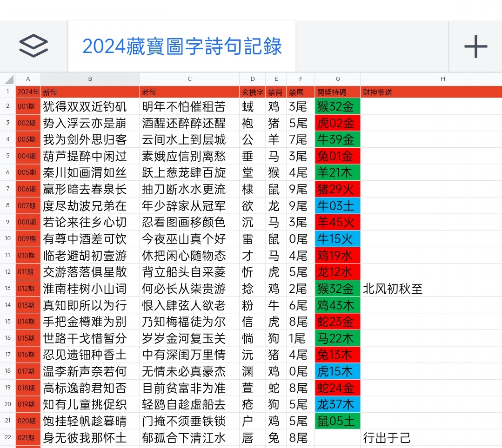
Task: Tap the layered-sheets icon in the top-left
Action: pos(34,46)
